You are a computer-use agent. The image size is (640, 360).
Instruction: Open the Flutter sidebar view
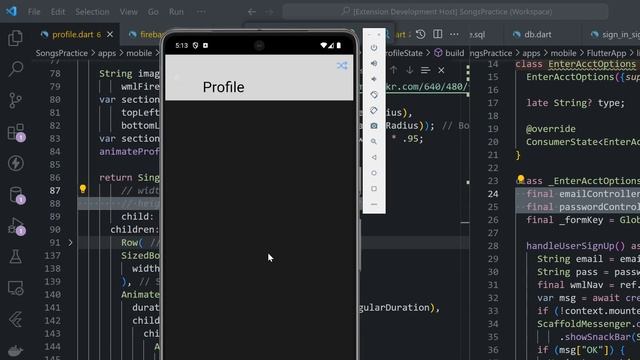click(16, 319)
